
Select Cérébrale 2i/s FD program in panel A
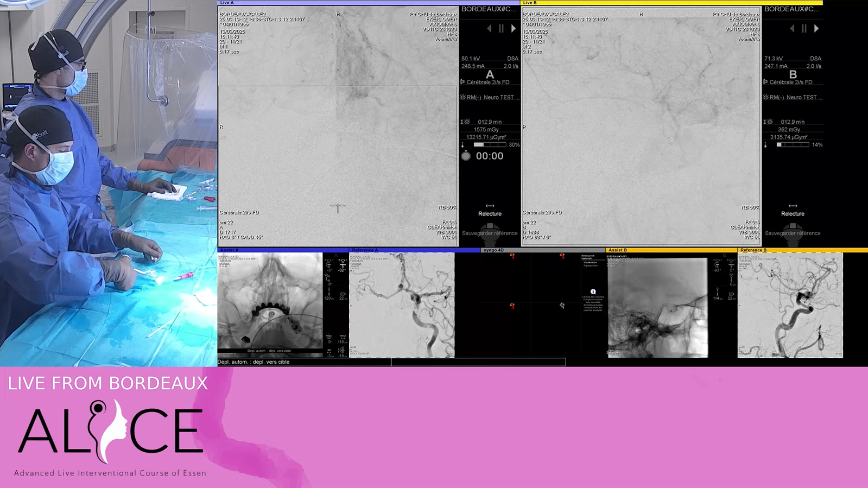[x=487, y=83]
